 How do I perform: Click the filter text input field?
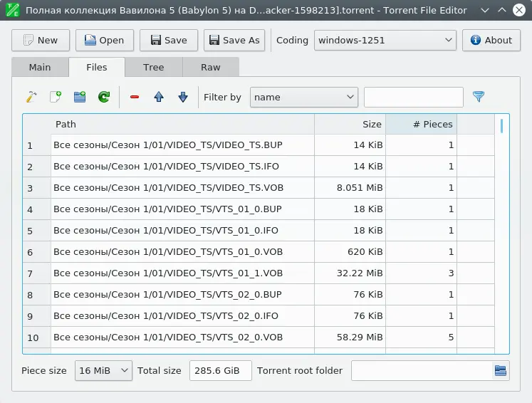(x=414, y=98)
